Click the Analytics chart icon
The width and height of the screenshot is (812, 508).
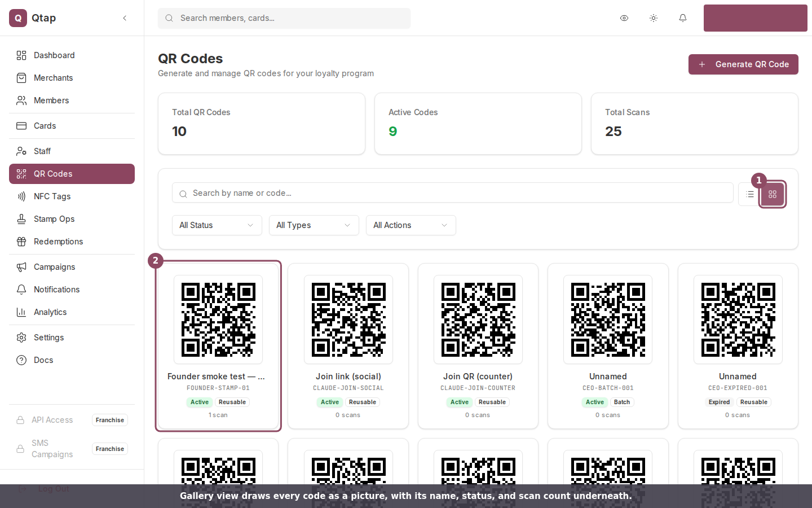tap(21, 312)
